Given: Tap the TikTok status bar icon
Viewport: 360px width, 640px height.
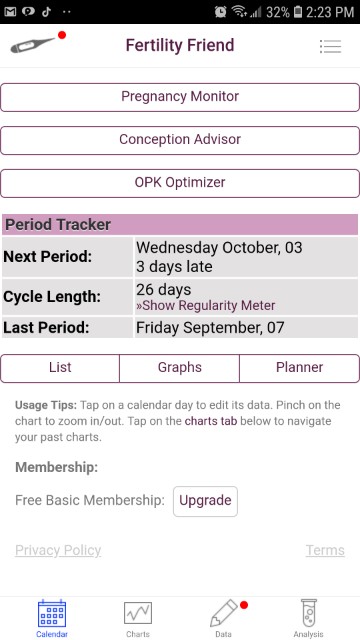Looking at the screenshot, I should pyautogui.click(x=46, y=12).
